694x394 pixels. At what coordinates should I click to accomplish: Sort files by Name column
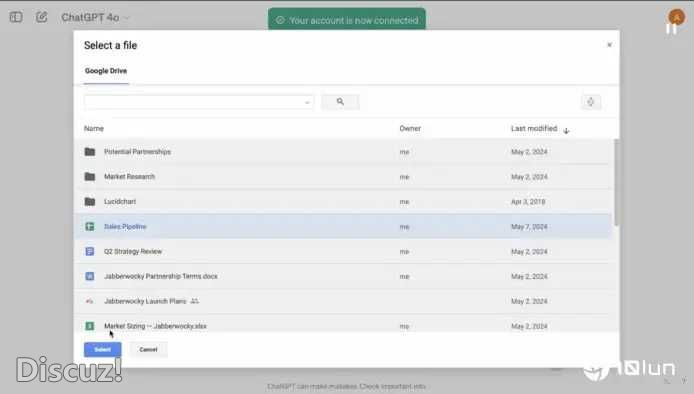click(94, 128)
